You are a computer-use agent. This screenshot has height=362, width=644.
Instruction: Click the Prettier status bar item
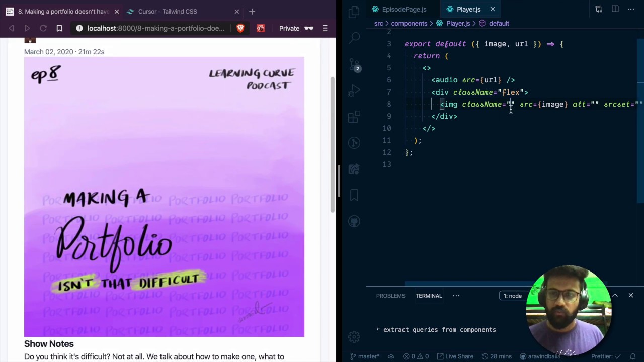(606, 356)
